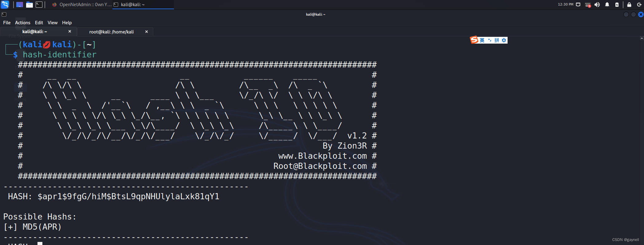Click the 'Possible Hashs:' text
Screen dimensions: 644x245
40,217
